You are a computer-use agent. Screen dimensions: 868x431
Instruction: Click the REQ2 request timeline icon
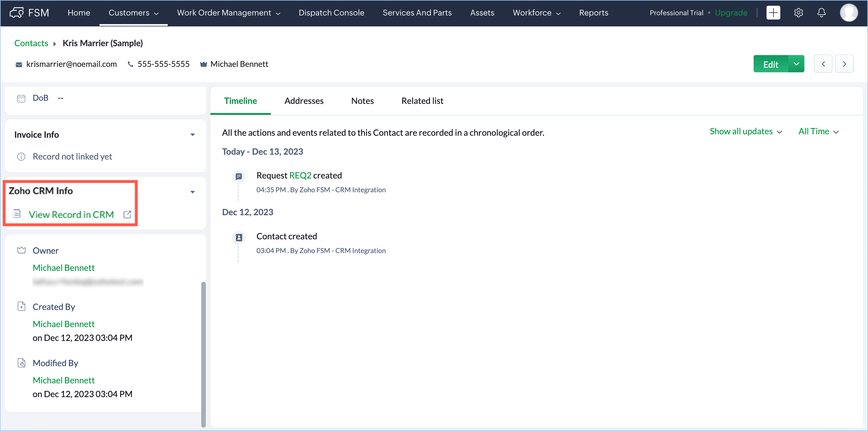pos(238,176)
